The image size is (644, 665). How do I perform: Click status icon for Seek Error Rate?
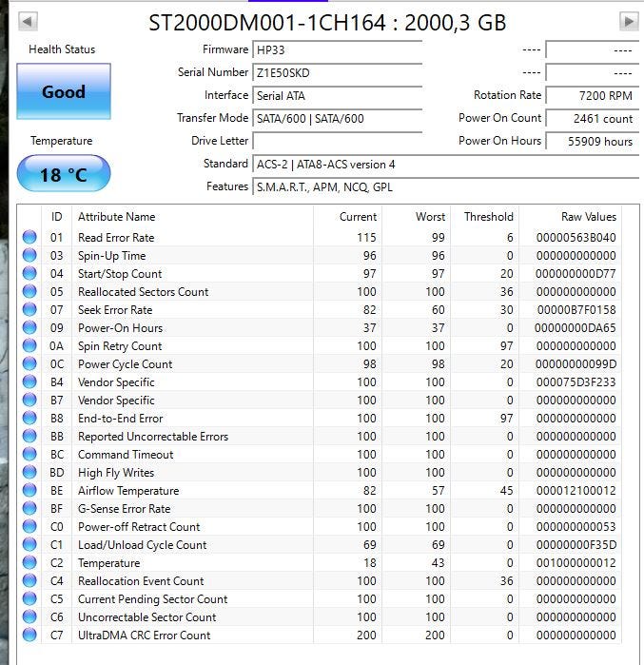coord(29,309)
